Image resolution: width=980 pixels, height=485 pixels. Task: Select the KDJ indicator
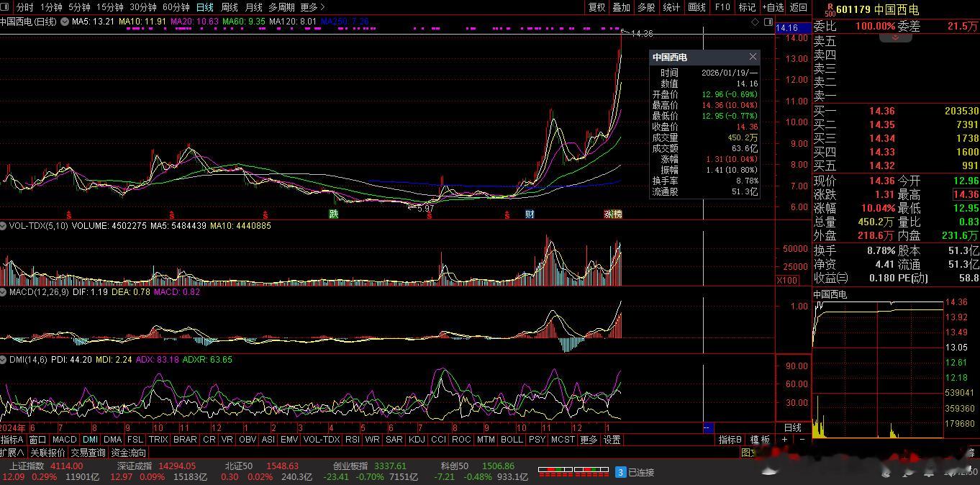coord(416,440)
